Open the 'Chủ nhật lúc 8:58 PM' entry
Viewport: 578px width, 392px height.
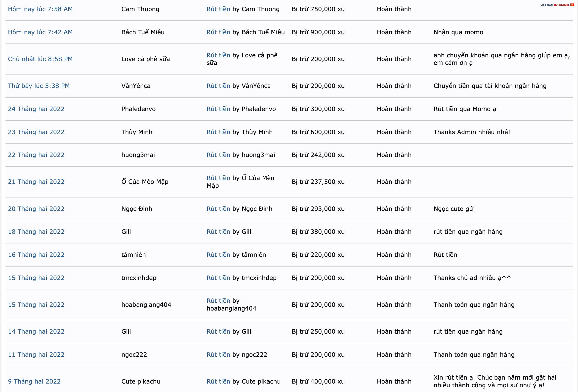click(x=40, y=59)
